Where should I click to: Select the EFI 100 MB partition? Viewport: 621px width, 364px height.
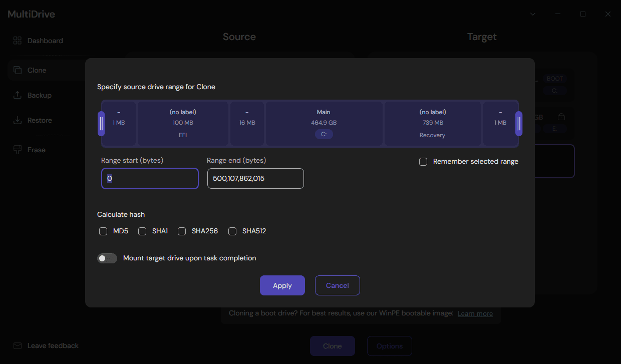click(x=183, y=123)
